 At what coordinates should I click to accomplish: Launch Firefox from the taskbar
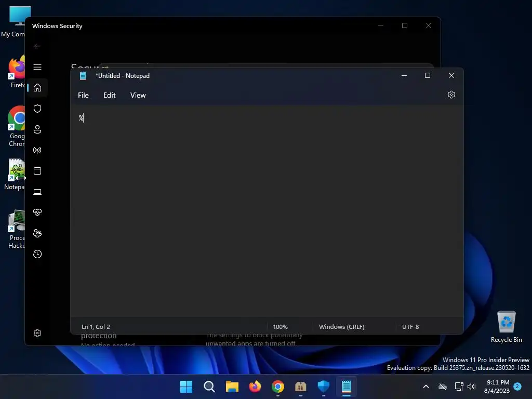pos(255,387)
